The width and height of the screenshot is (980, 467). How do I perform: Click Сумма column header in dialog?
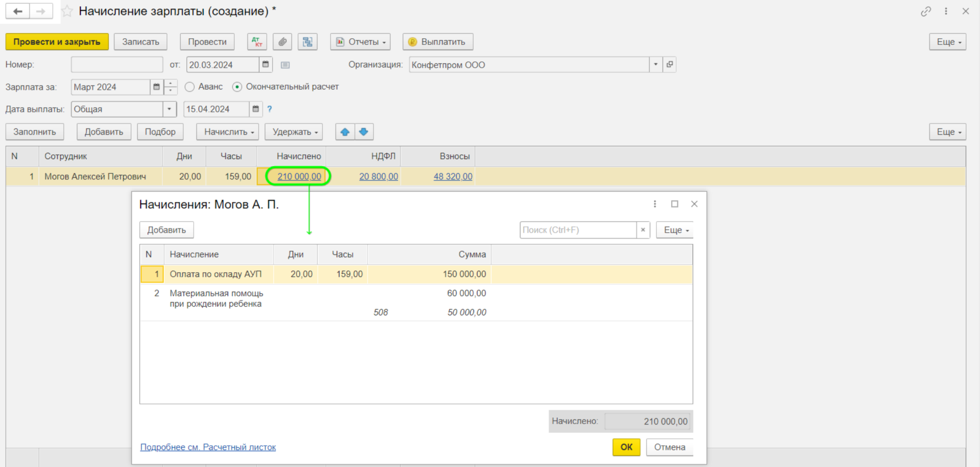pyautogui.click(x=429, y=254)
